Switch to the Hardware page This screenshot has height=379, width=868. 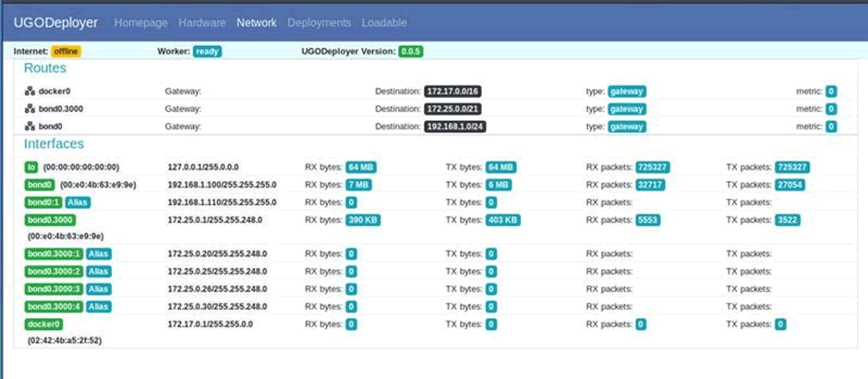click(202, 23)
